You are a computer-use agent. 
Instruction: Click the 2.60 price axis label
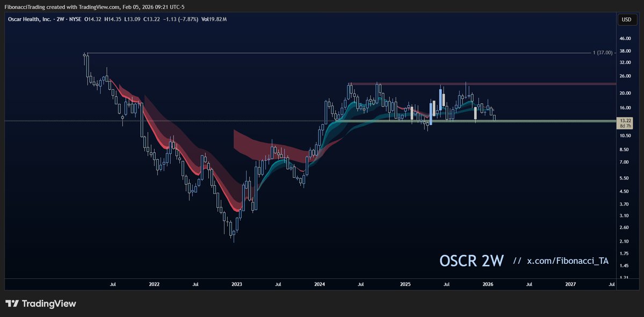pos(625,227)
